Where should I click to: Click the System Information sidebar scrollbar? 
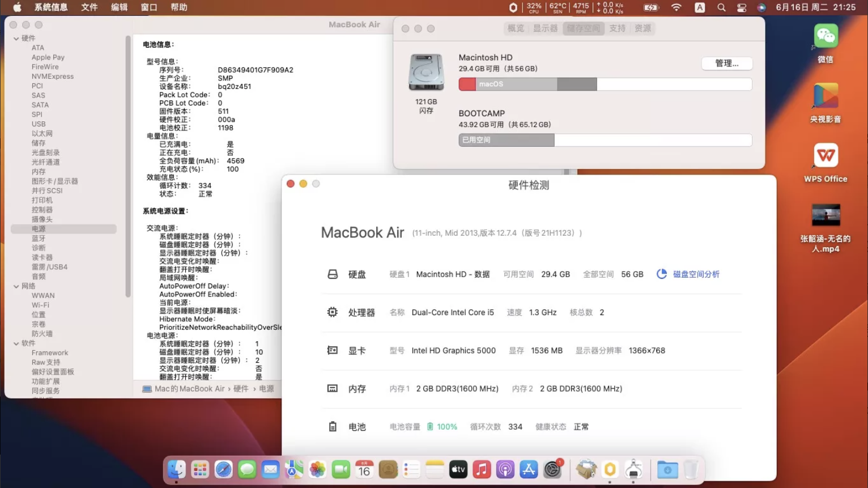click(x=128, y=166)
